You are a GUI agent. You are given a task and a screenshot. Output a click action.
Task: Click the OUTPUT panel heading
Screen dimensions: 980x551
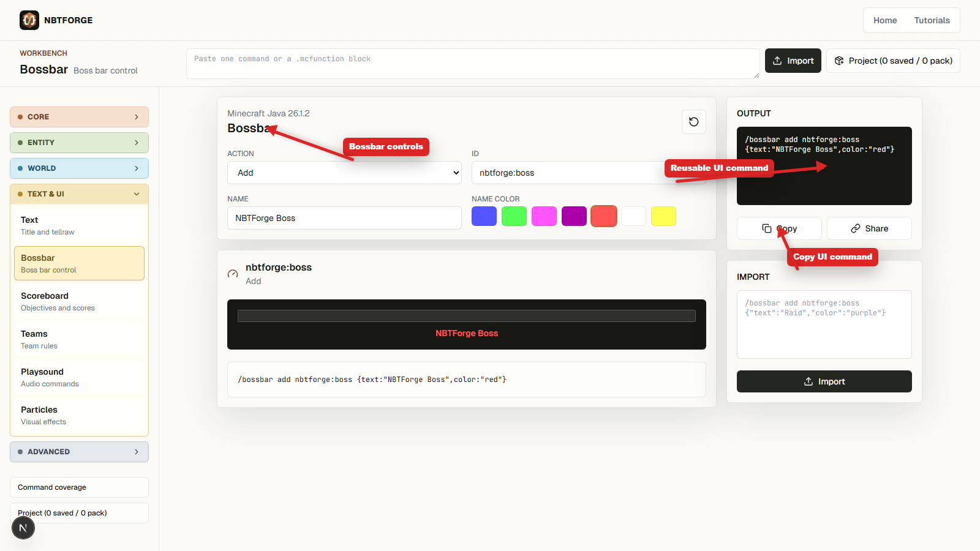(x=754, y=113)
